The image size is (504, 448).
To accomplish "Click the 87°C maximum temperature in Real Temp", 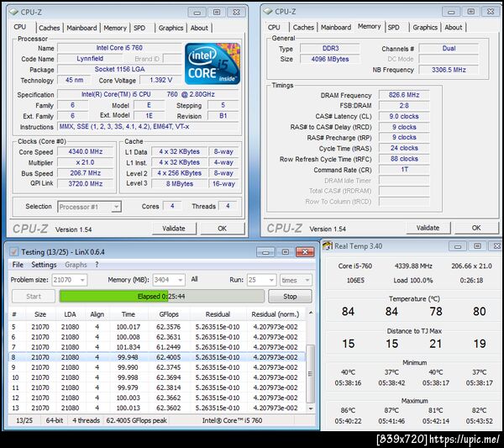I will pyautogui.click(x=391, y=410).
